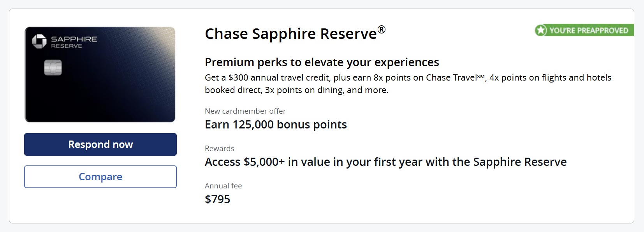Click the gold chip on the card image
The image size is (644, 232).
(x=53, y=68)
